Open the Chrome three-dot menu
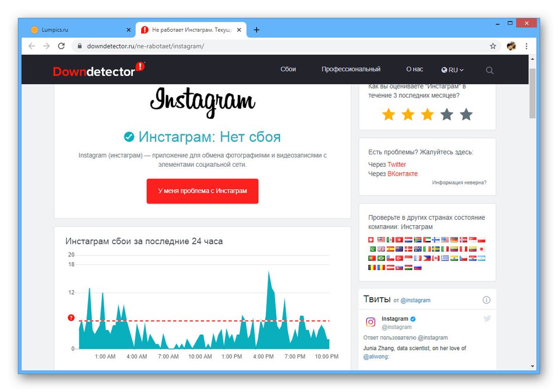Viewport: 558px width, 392px height. point(526,46)
